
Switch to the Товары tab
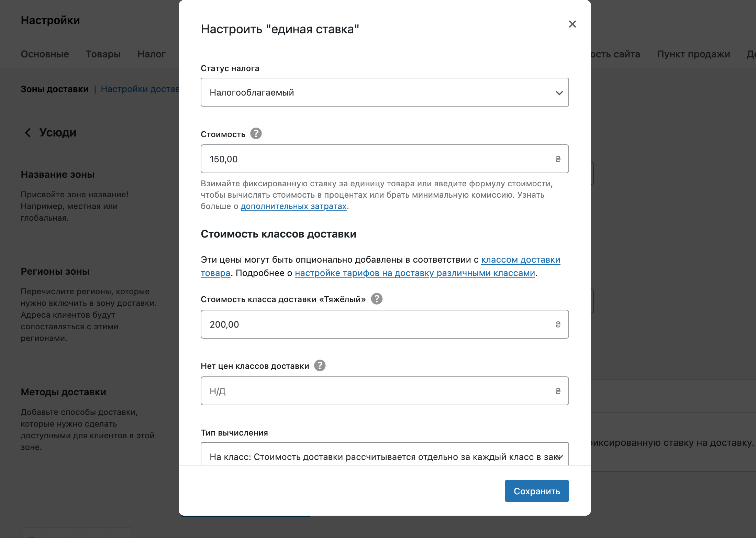point(103,54)
